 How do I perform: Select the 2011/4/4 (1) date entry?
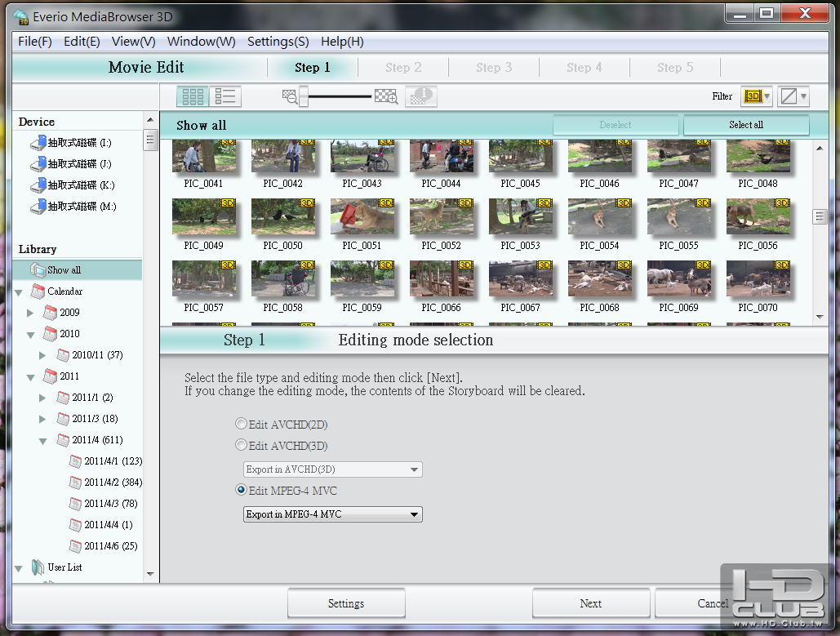pyautogui.click(x=101, y=524)
